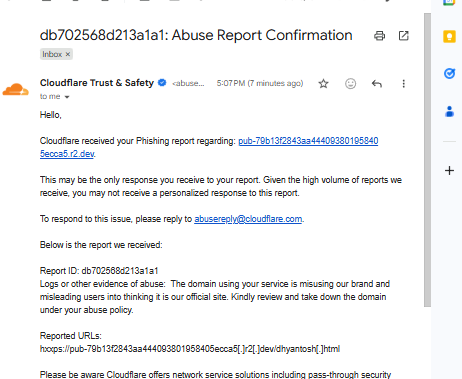The height and width of the screenshot is (379, 462).
Task: Click the Cloudflare sender avatar logo
Action: (15, 89)
